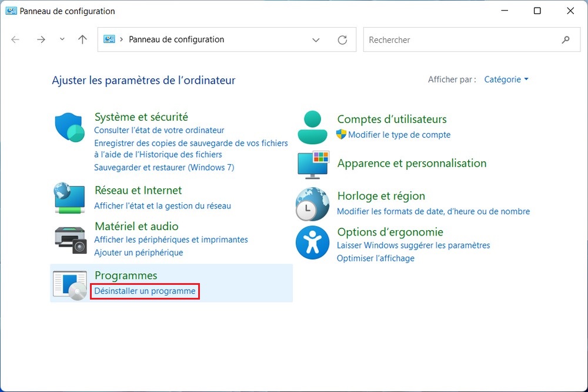Click Ajouter un périphérique

coord(138,253)
